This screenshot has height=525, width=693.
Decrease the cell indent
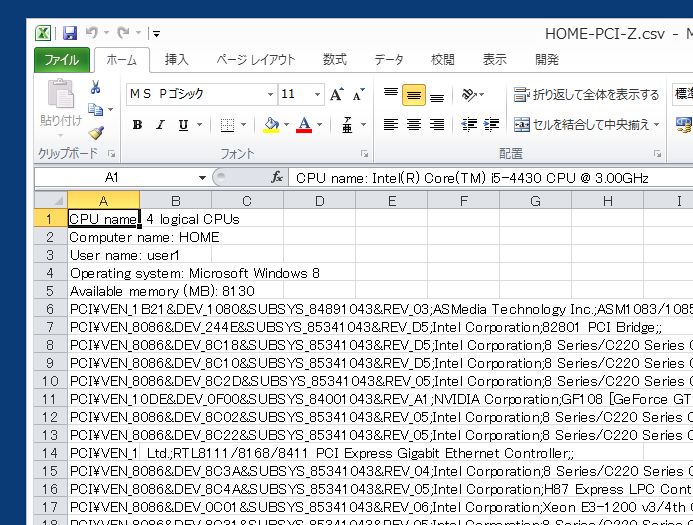[x=469, y=125]
